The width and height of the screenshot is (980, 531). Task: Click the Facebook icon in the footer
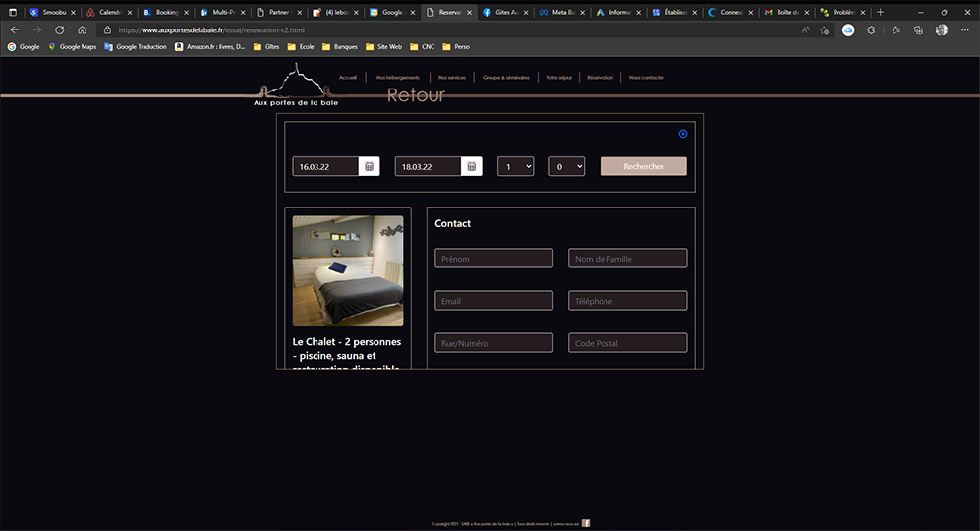click(586, 523)
